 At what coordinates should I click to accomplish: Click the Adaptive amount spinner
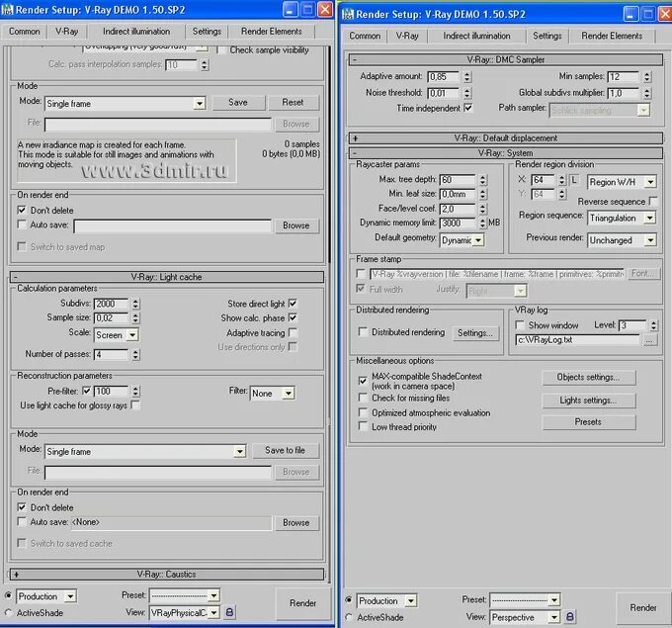point(467,76)
